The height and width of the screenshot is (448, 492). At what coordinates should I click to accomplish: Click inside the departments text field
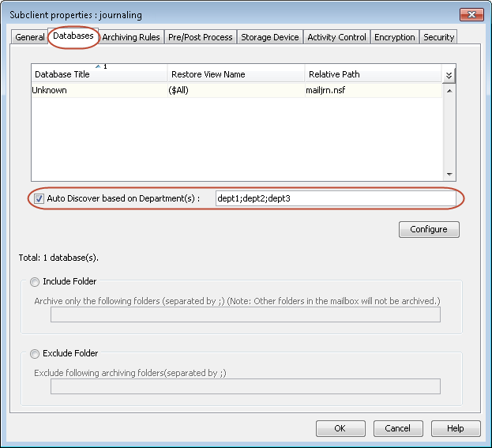click(334, 198)
